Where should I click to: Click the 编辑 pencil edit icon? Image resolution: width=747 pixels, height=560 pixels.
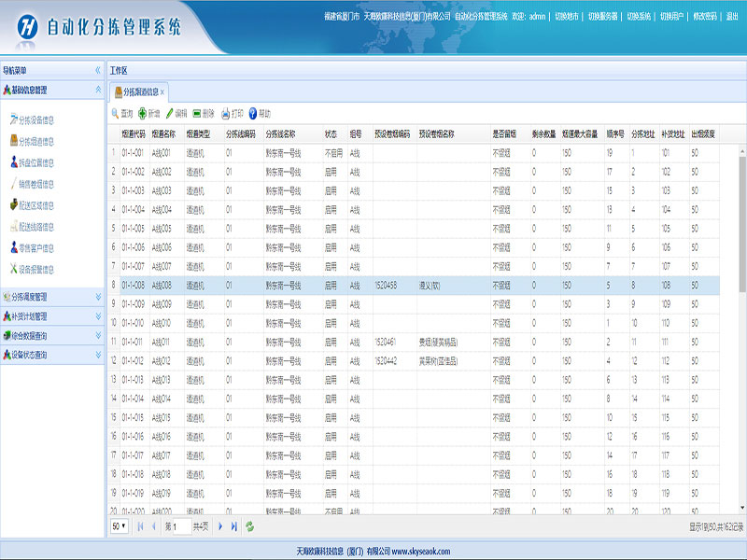point(170,113)
